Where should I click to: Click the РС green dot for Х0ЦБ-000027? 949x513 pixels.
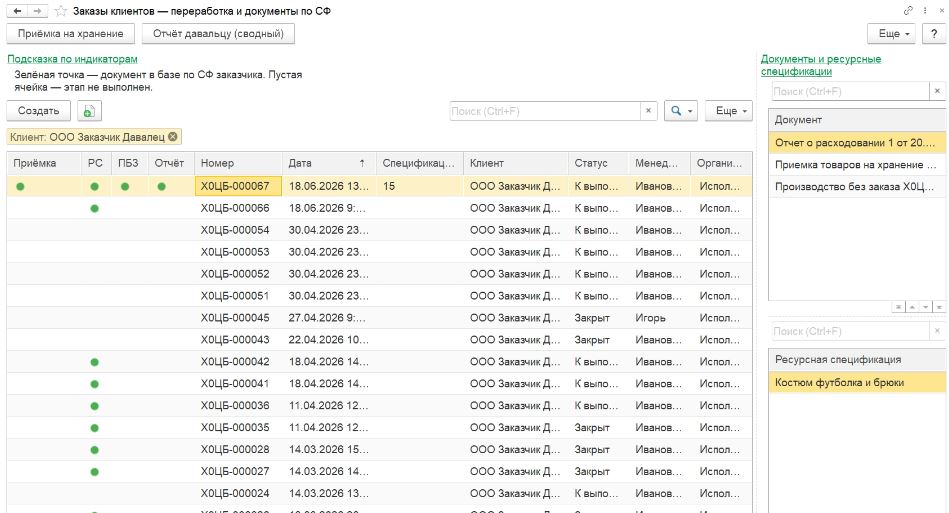pos(94,472)
